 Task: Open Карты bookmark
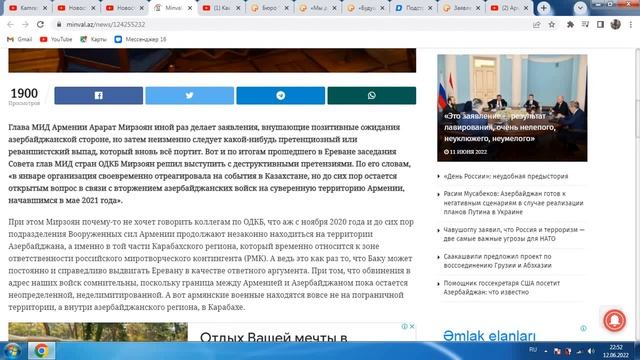click(x=93, y=39)
